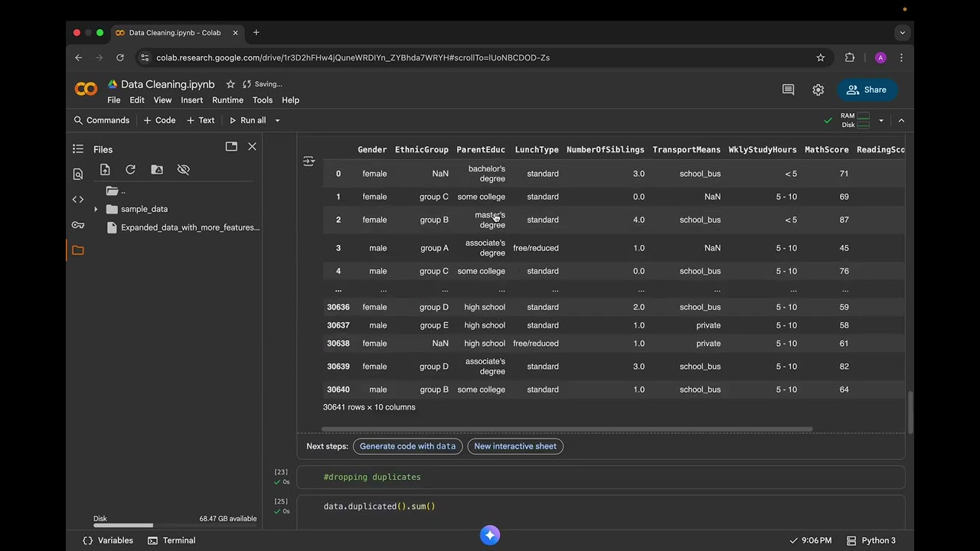Open RAM and Disk resources dropdown
The image size is (980, 551).
coord(880,120)
